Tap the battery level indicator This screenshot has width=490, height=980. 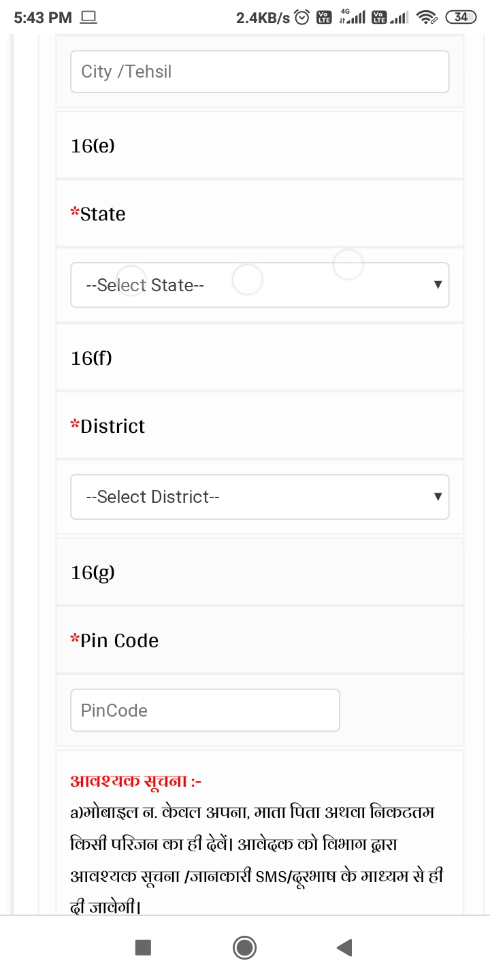(x=461, y=18)
